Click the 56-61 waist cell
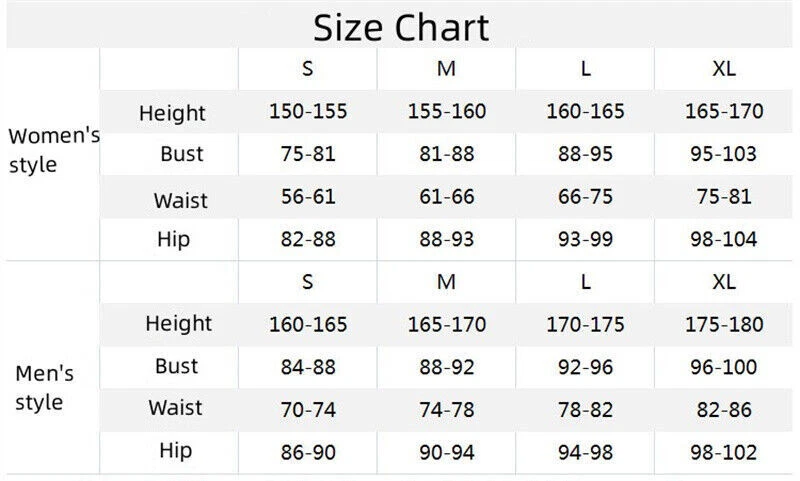The width and height of the screenshot is (800, 481). [x=308, y=197]
